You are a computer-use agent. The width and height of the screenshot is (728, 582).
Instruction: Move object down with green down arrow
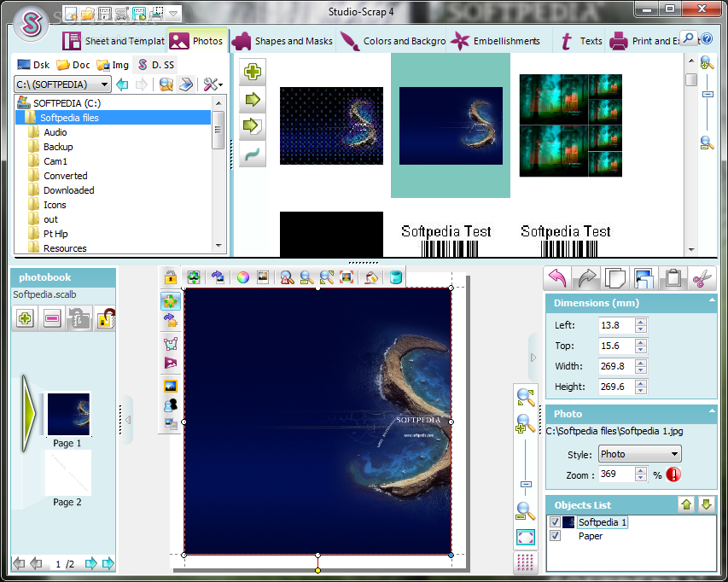point(706,504)
